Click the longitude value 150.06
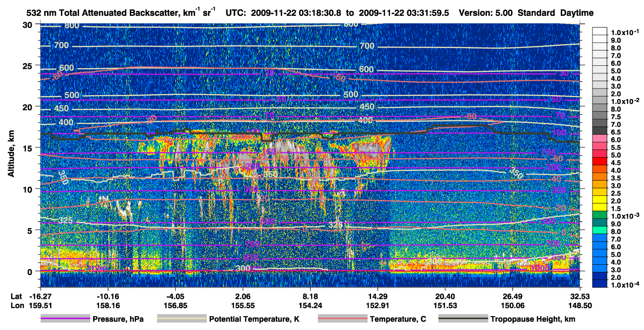 click(x=513, y=305)
